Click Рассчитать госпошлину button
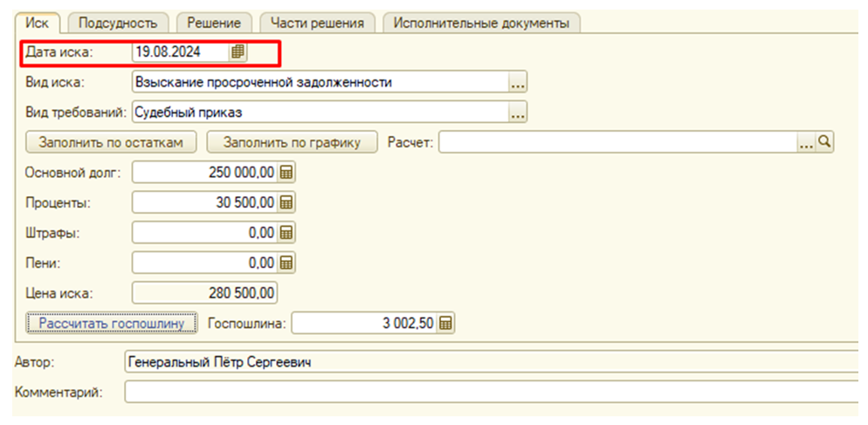Viewport: 868px width, 425px height. pyautogui.click(x=112, y=324)
